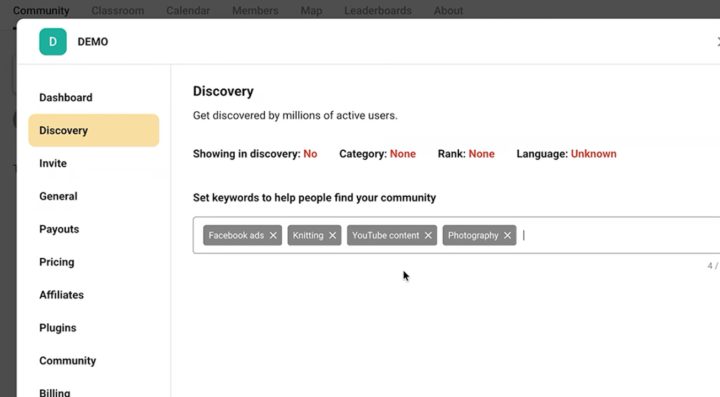Screen dimensions: 720x397
Task: Click the 'Set keywords to help people find' label
Action: tap(315, 198)
